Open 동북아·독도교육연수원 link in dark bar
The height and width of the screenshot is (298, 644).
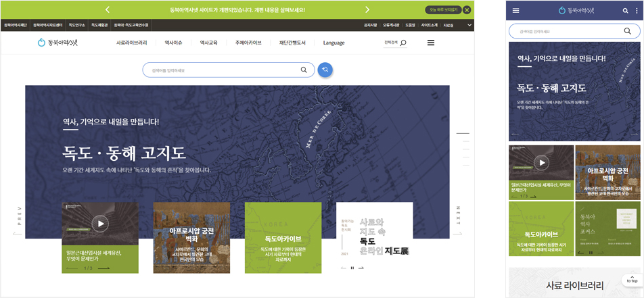132,25
